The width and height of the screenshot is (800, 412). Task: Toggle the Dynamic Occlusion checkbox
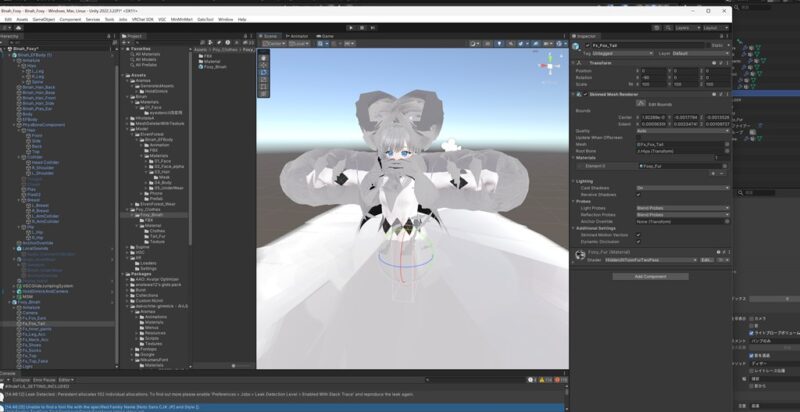(x=639, y=240)
